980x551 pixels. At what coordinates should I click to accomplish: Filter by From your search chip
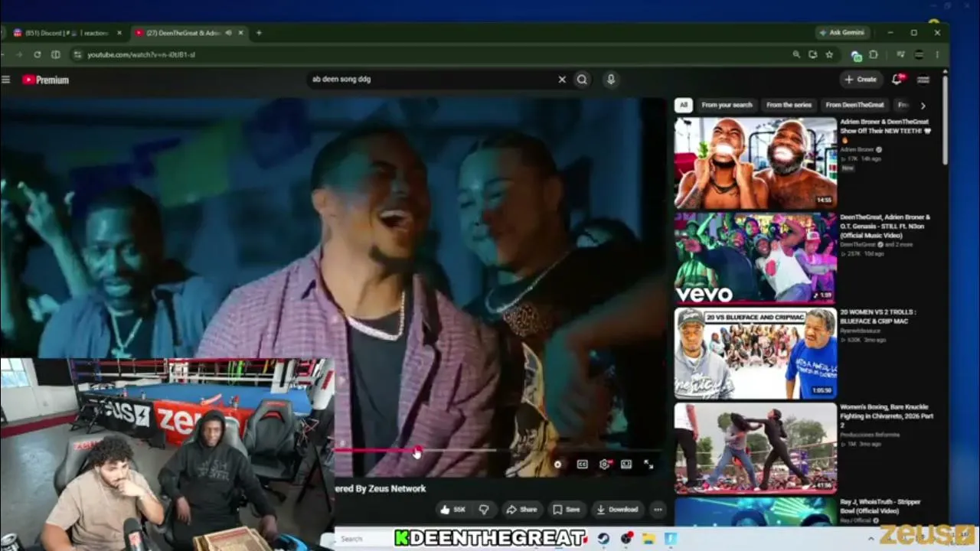click(x=727, y=105)
